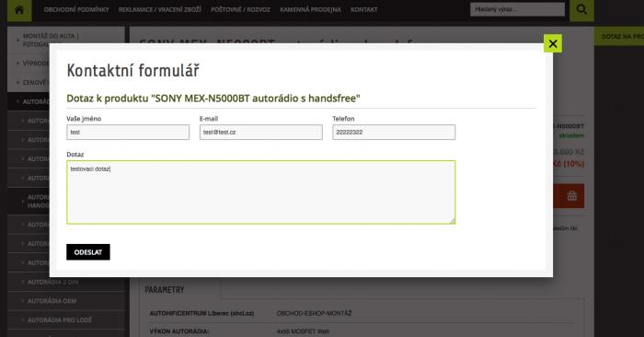Image resolution: width=644 pixels, height=337 pixels.
Task: Open the Kontakt menu item
Action: click(x=364, y=9)
